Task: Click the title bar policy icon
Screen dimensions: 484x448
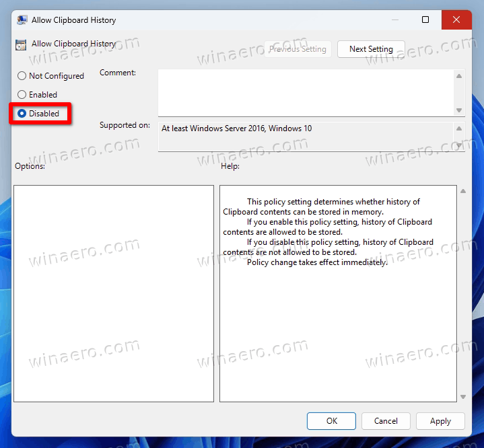Action: tap(22, 20)
